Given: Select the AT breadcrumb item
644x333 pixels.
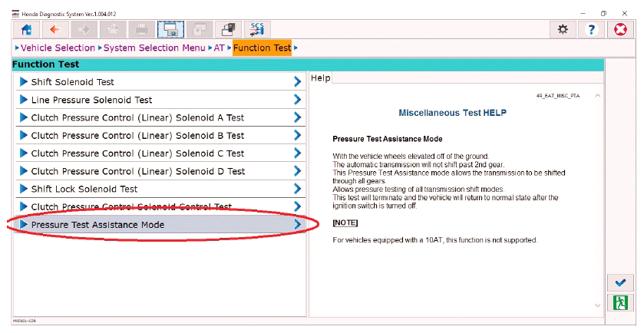Looking at the screenshot, I should click(x=220, y=48).
